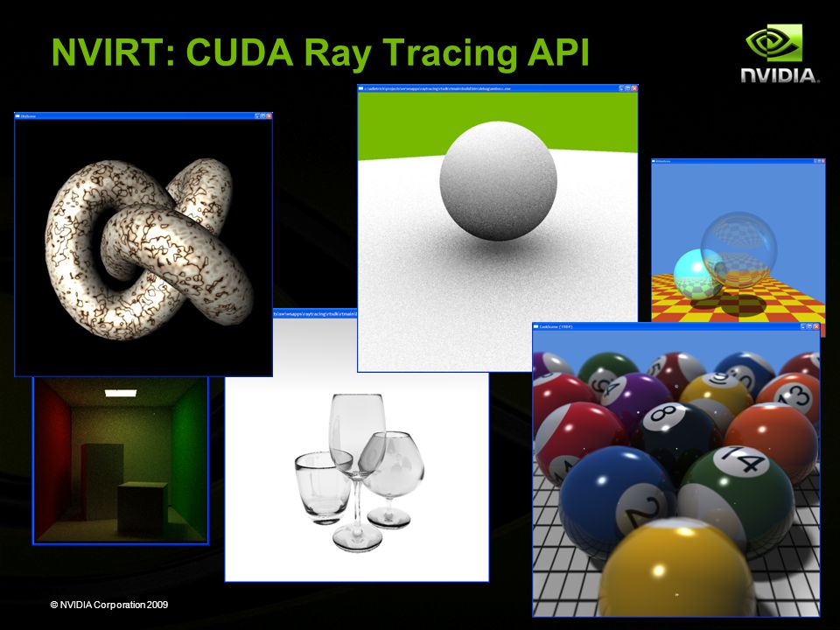Click the torus knot window's title text
Image resolution: width=840 pixels, height=630 pixels.
tap(28, 115)
